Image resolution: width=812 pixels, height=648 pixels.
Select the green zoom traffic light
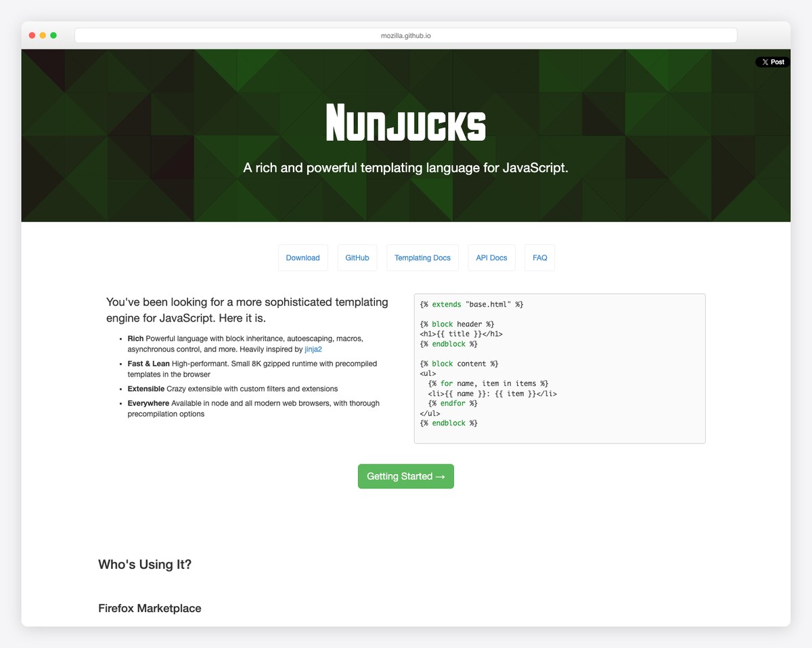tap(53, 35)
